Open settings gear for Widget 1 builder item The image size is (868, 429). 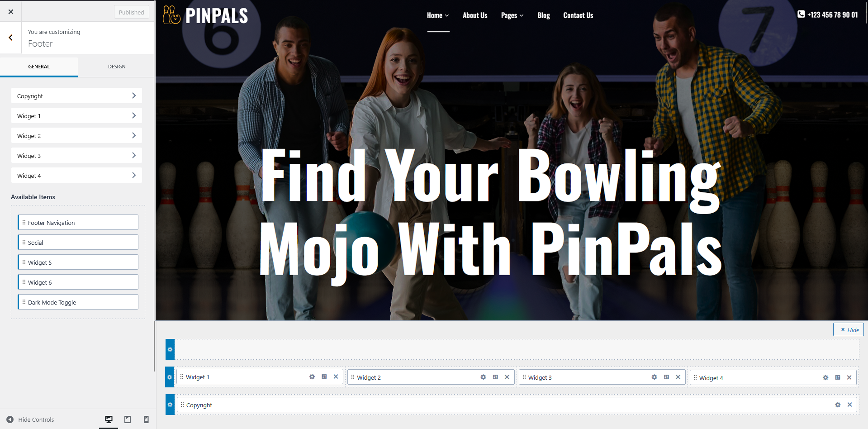(312, 377)
